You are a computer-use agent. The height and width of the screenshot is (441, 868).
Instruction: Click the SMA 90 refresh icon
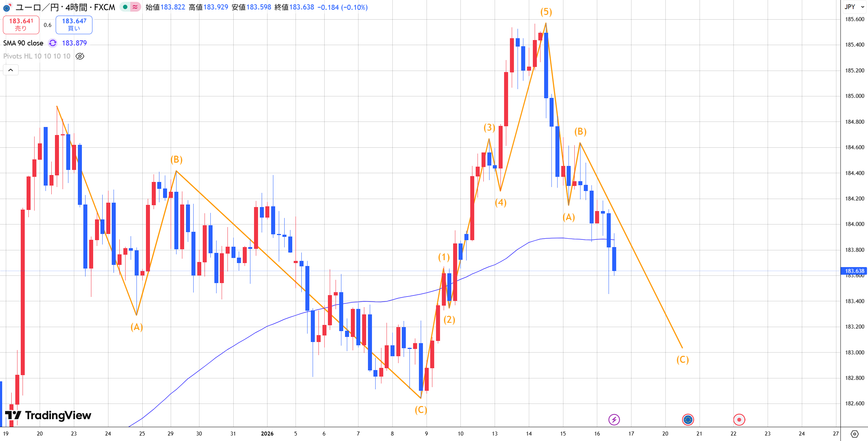point(53,43)
